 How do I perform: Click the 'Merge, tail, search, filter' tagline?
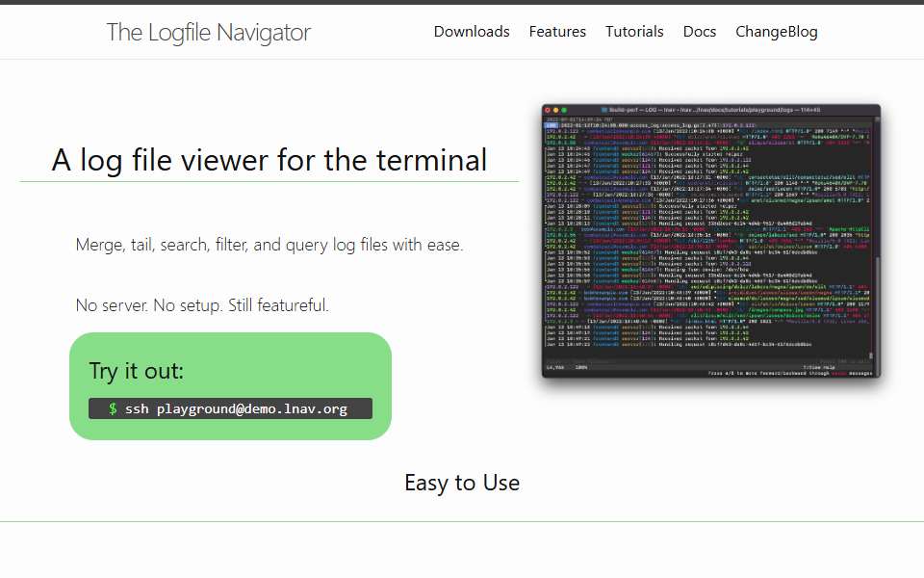point(269,245)
